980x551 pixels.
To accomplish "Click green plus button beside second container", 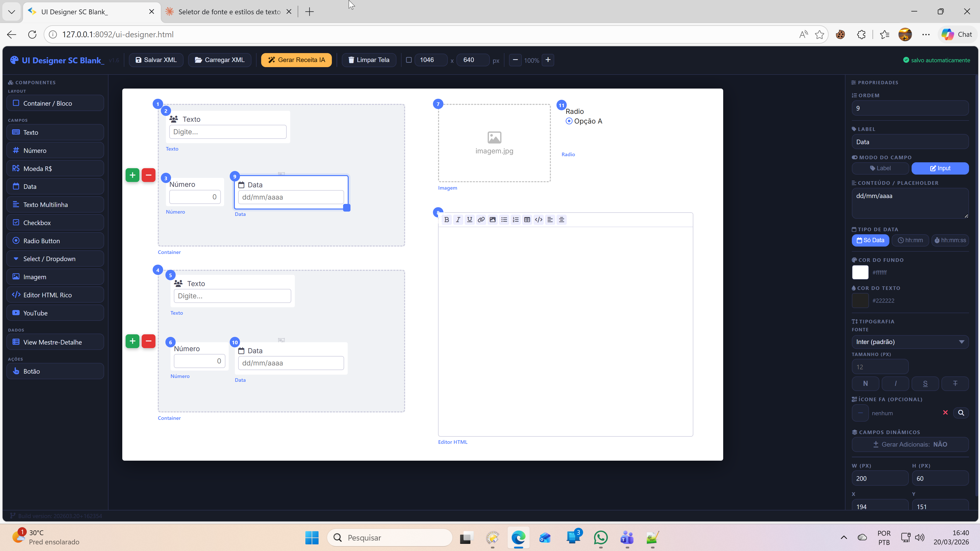I will point(132,341).
